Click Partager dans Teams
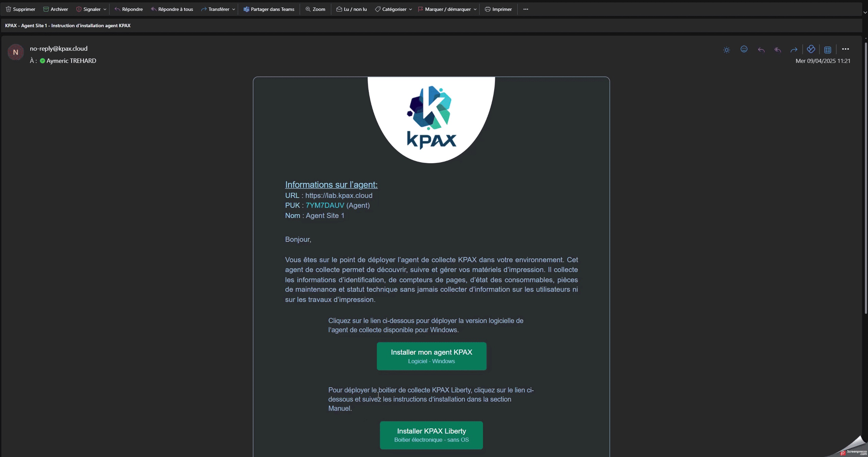Screen dimensions: 868x457 [x=269, y=9]
